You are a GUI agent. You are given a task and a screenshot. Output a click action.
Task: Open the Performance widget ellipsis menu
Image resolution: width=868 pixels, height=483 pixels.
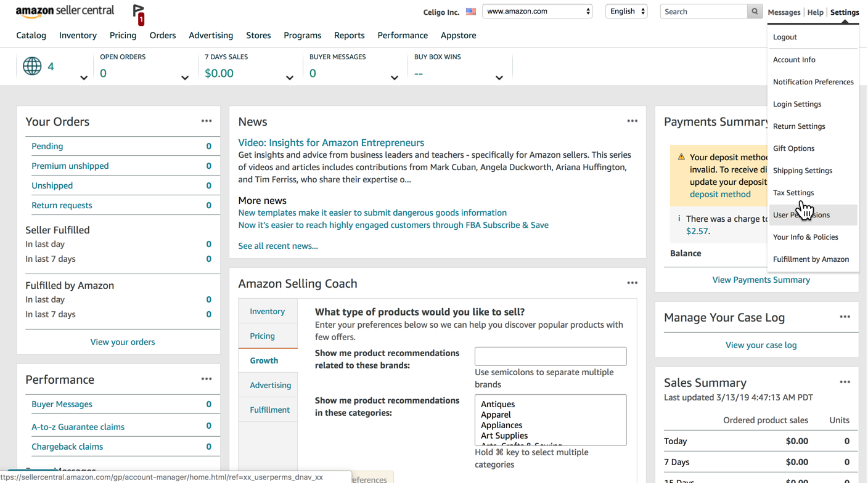(x=207, y=379)
